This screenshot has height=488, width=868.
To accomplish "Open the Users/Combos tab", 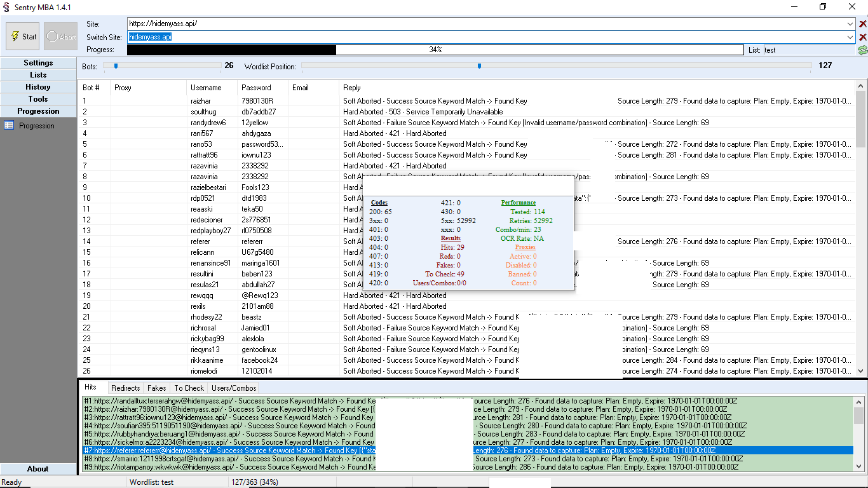I will point(234,388).
